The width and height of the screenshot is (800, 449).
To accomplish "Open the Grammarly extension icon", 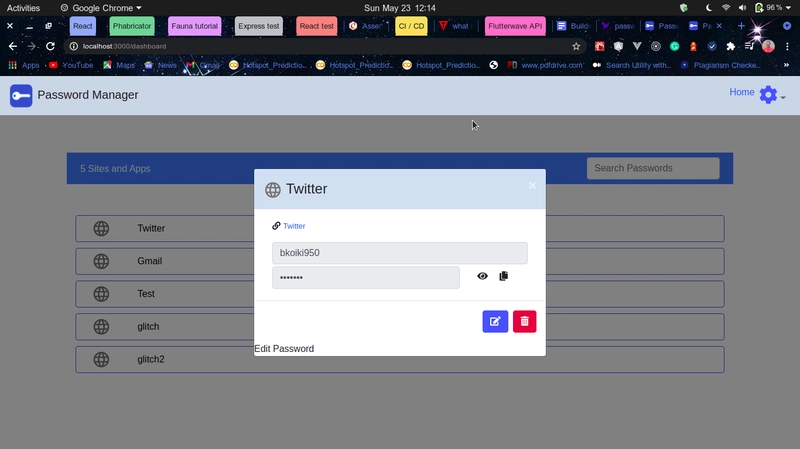I will point(674,46).
